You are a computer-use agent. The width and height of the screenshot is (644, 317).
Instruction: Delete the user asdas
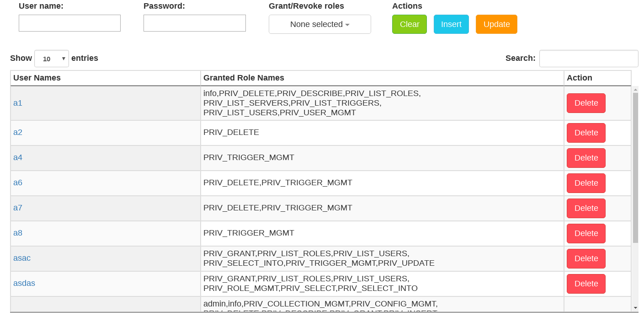click(x=585, y=284)
